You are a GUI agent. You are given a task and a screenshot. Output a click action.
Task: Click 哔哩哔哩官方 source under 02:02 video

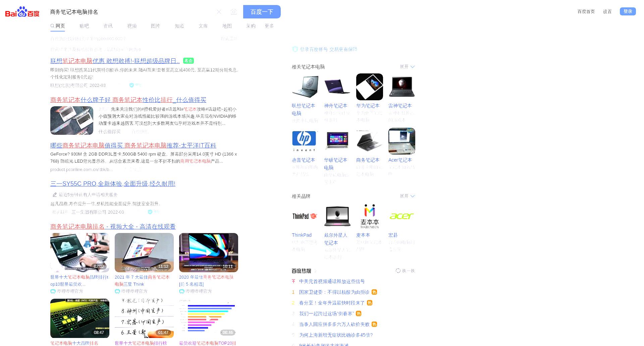click(70, 291)
